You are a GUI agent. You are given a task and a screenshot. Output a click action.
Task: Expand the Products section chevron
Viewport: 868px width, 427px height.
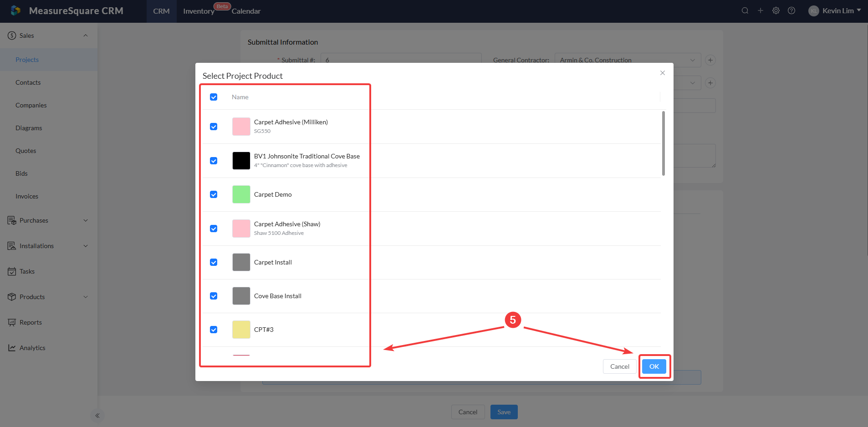86,297
